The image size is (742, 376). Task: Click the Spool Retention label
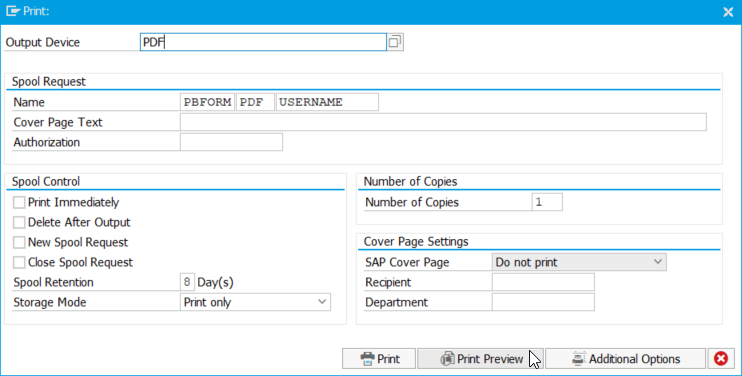tap(53, 282)
